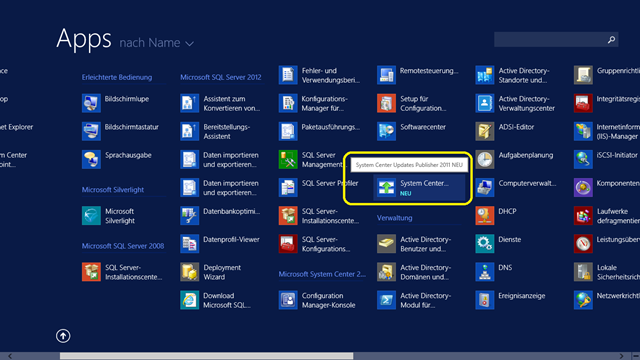This screenshot has height=360, width=640.
Task: Open Datenprofil-Viewer icon
Action: click(x=189, y=244)
